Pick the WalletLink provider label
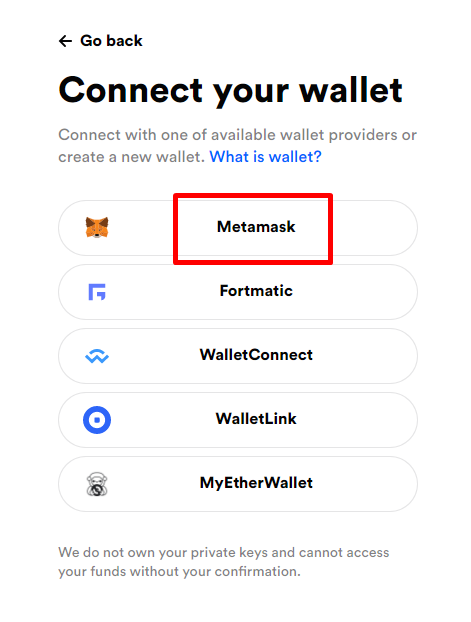The width and height of the screenshot is (471, 622). [x=256, y=419]
